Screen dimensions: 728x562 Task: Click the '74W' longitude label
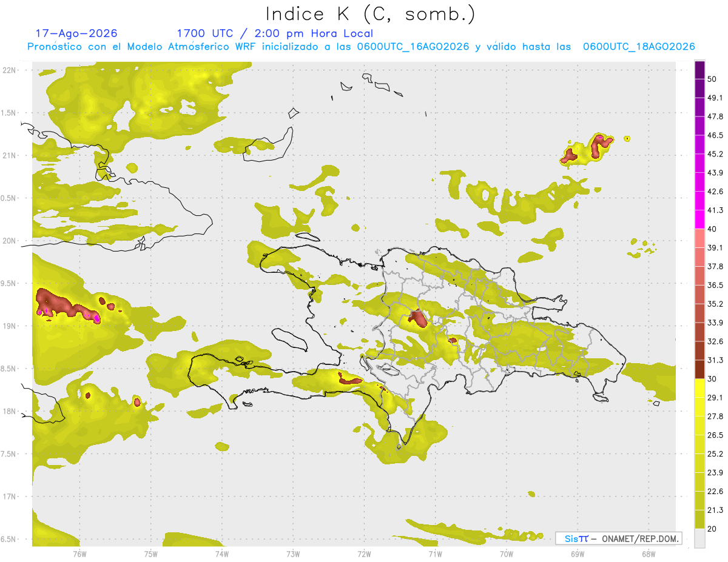222,554
